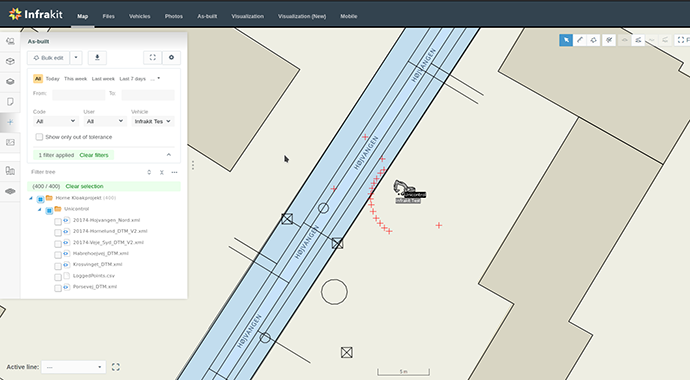
Task: Click the Filter tree search field
Action: [86, 172]
